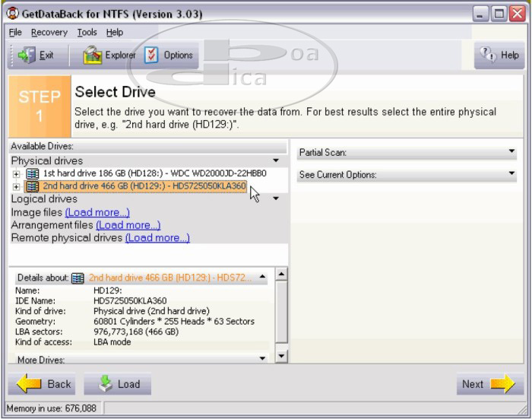Open the File menu

click(15, 33)
